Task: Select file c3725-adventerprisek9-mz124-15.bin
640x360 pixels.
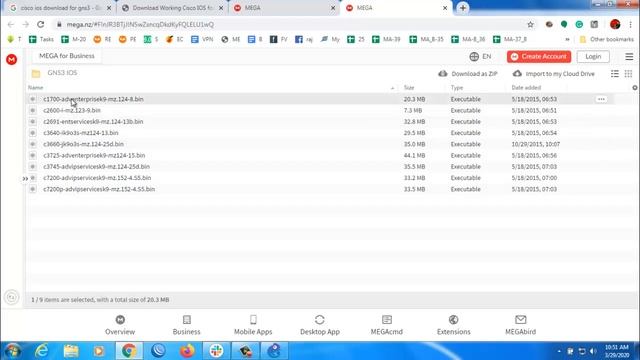Action: pos(94,156)
